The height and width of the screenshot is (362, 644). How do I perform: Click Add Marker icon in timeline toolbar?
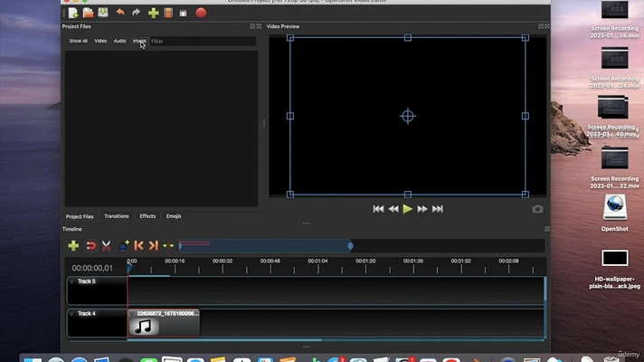click(x=124, y=245)
